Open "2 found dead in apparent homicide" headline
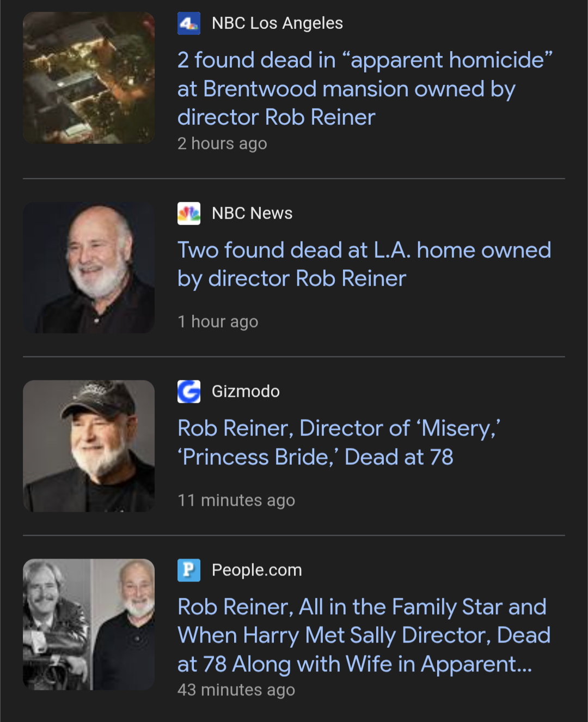588x722 pixels. point(365,89)
